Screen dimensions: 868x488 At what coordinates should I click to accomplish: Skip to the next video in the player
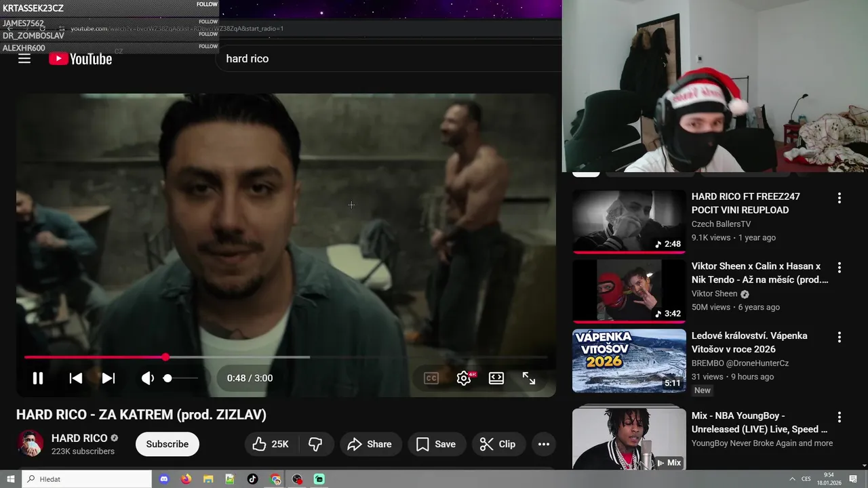click(108, 378)
